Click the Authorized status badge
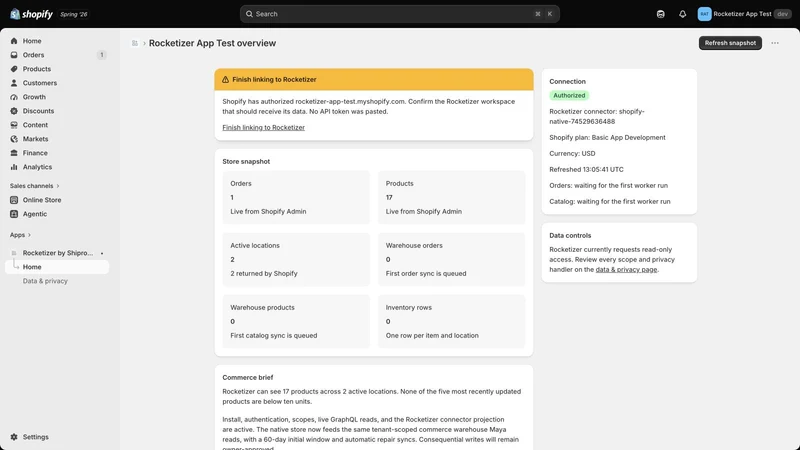Screen dimensions: 800x450 click(x=569, y=95)
